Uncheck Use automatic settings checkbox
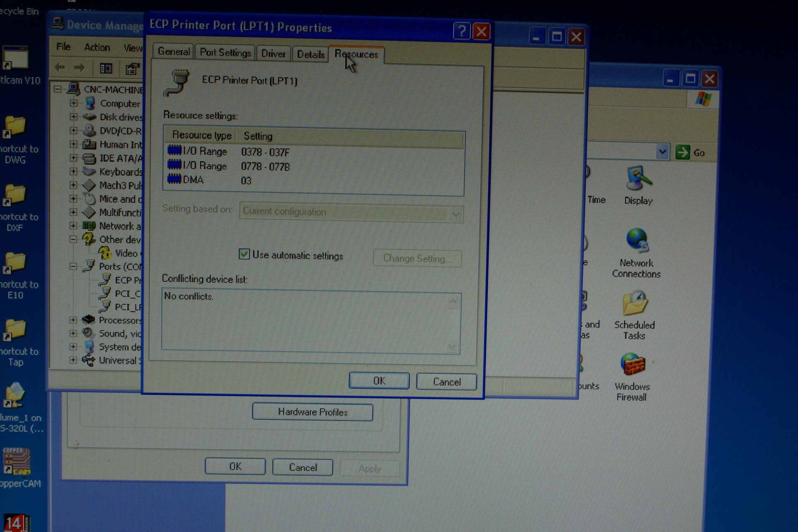 244,254
